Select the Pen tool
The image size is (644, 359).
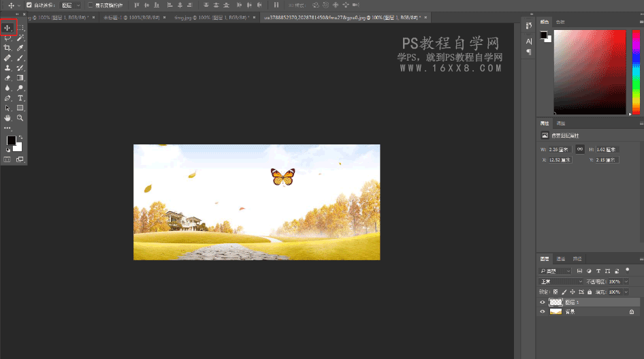[x=7, y=98]
